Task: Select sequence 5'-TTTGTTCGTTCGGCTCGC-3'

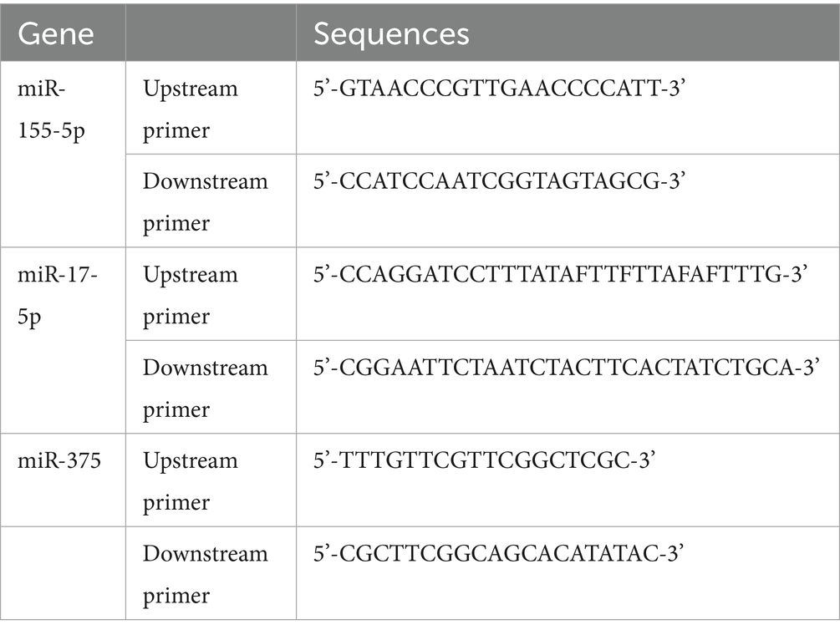Action: tap(484, 460)
